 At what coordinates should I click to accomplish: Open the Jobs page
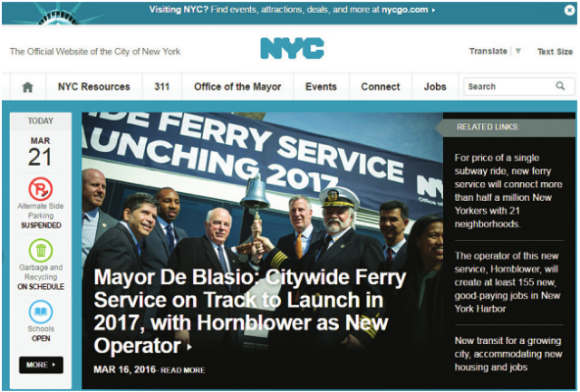[x=435, y=87]
